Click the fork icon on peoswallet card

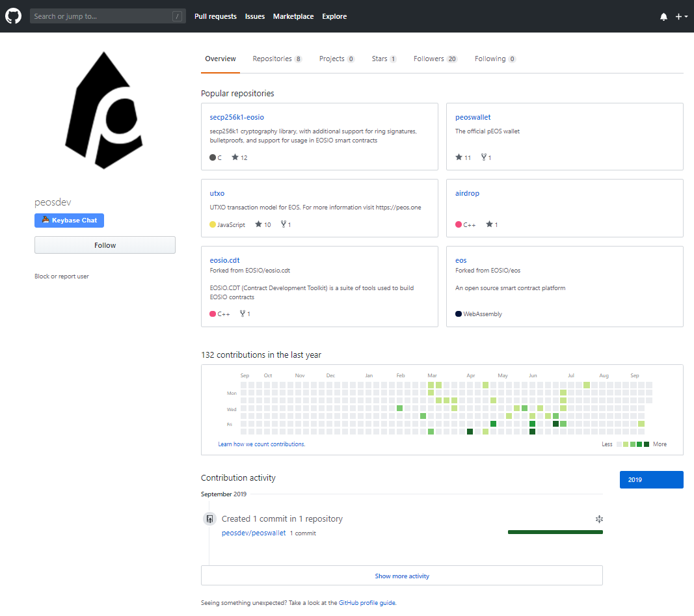click(x=484, y=157)
